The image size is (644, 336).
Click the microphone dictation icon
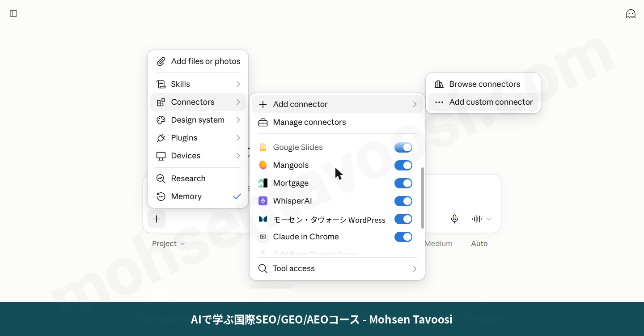pyautogui.click(x=454, y=219)
